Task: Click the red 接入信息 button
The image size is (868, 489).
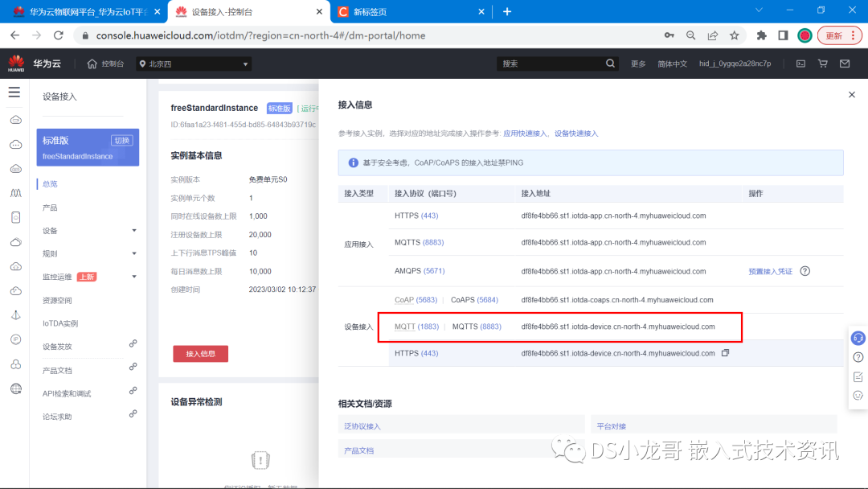Action: pos(200,353)
